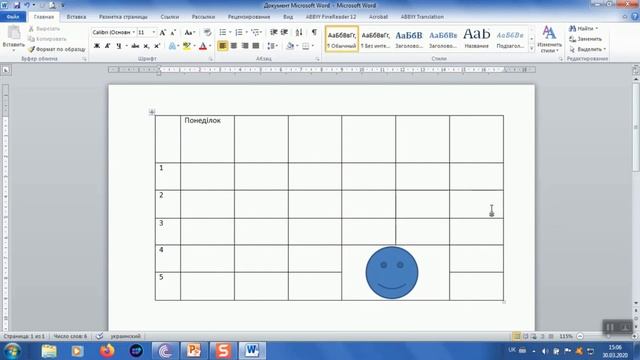Decrease the font size

(x=173, y=32)
